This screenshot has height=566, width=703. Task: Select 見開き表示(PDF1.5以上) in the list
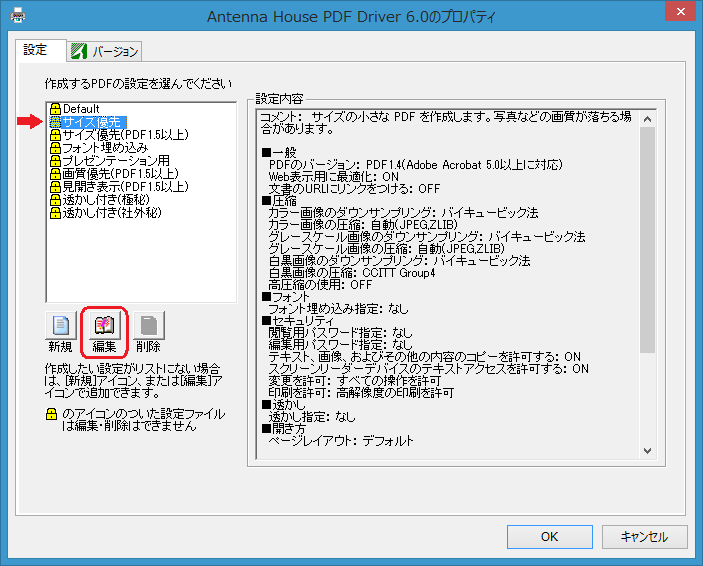126,187
